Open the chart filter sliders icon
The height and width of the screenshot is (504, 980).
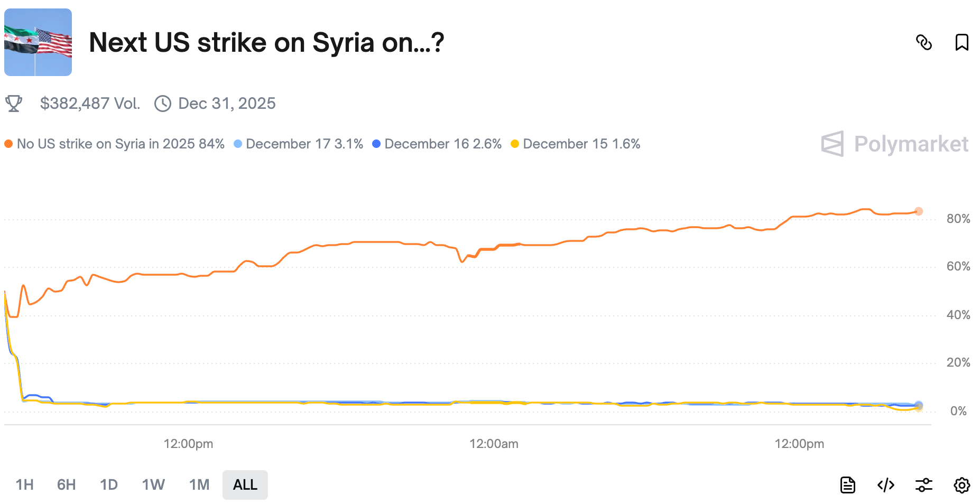coord(923,484)
